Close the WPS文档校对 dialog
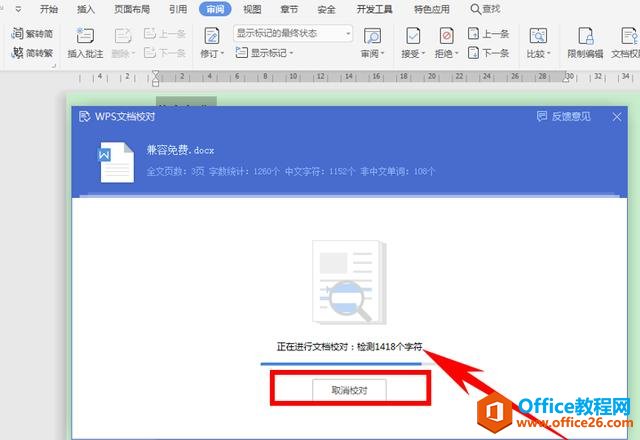The height and width of the screenshot is (440, 640). 616,117
